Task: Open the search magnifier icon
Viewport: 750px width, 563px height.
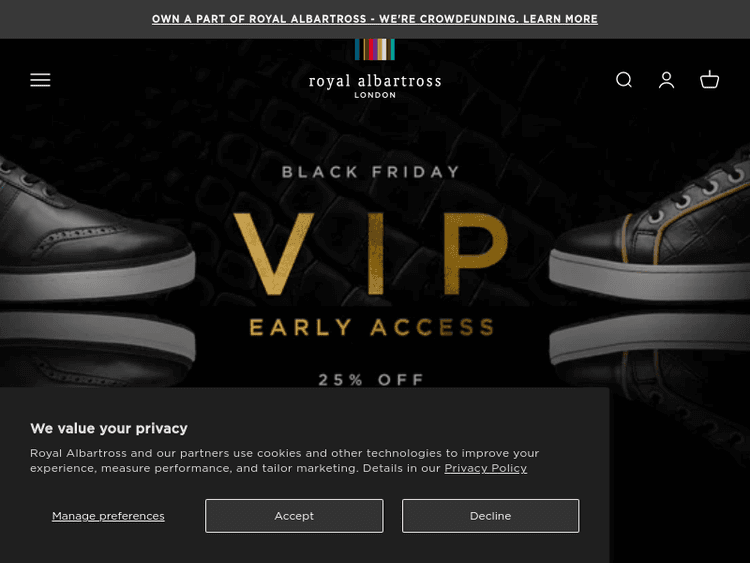Action: [624, 80]
